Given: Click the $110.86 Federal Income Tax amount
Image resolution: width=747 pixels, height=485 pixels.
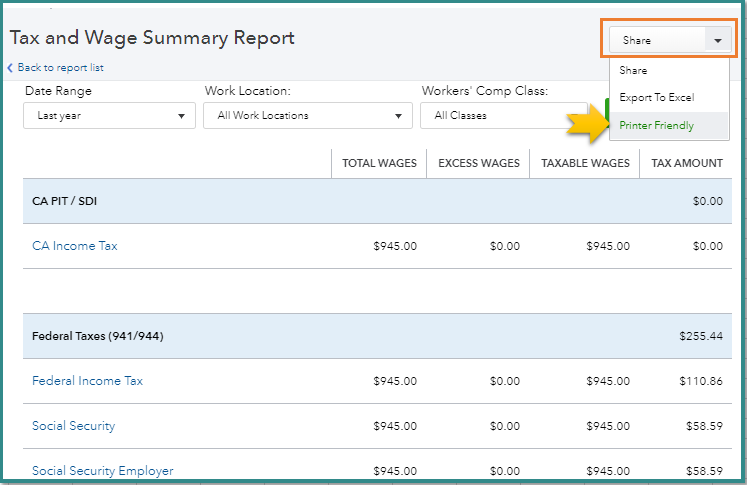Looking at the screenshot, I should coord(701,381).
